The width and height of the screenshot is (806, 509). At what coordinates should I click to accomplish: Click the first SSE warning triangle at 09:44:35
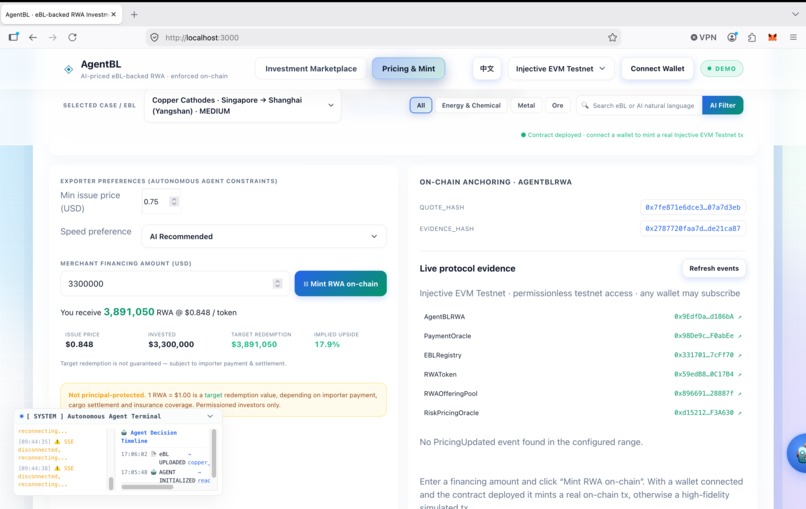[x=57, y=442]
